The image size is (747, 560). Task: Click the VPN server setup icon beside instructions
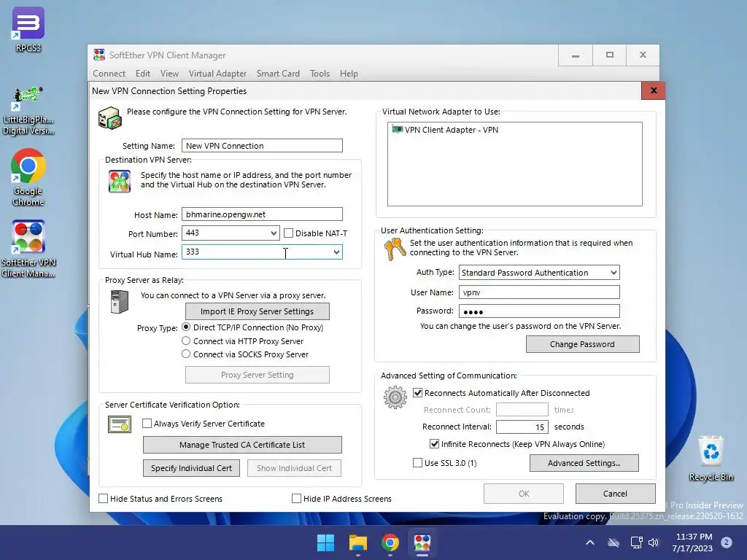click(110, 118)
